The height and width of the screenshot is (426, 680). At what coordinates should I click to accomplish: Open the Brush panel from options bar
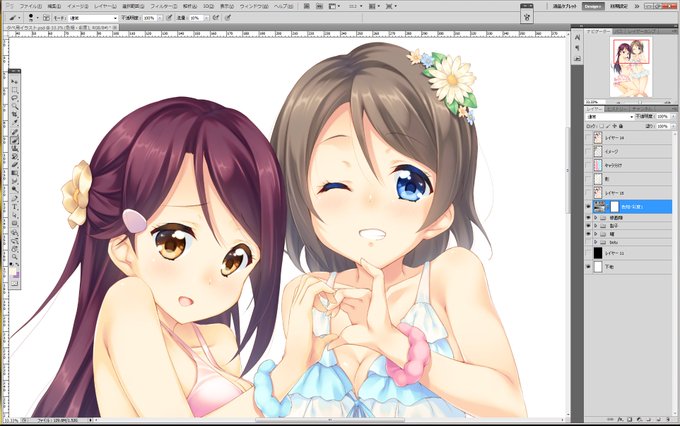[46, 18]
